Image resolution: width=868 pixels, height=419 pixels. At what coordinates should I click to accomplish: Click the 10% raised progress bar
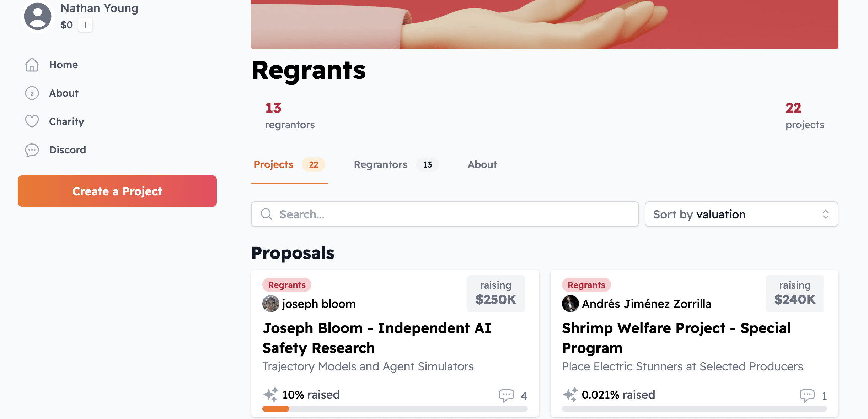click(x=395, y=409)
